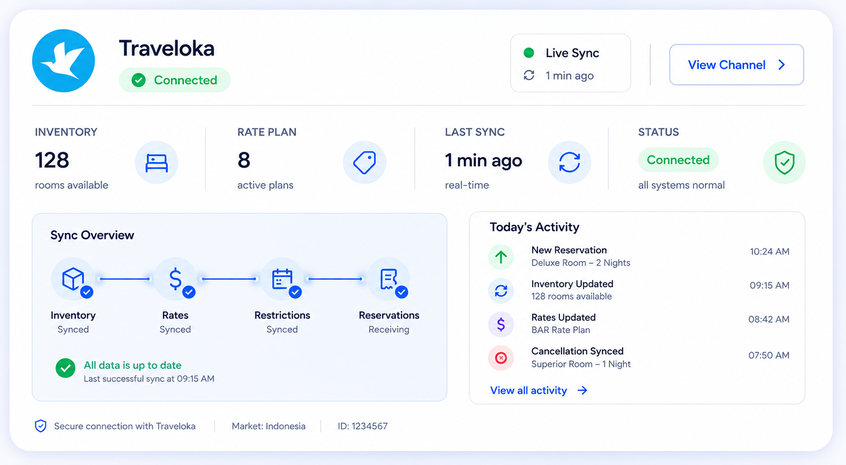Click the Traveloka bird logo
Image resolution: width=846 pixels, height=465 pixels.
pyautogui.click(x=64, y=61)
